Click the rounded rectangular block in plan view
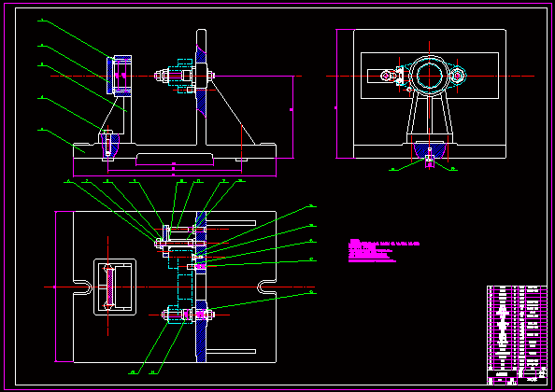The width and height of the screenshot is (555, 392). click(x=115, y=287)
